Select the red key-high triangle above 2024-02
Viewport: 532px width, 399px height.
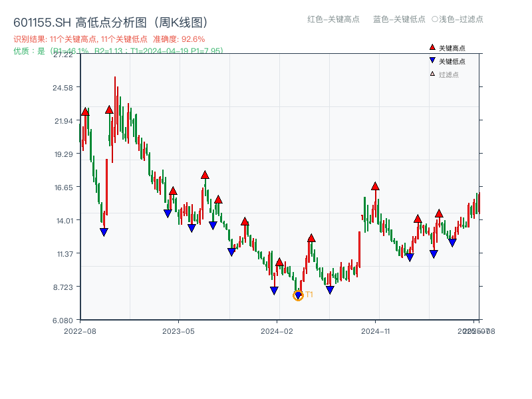[279, 261]
